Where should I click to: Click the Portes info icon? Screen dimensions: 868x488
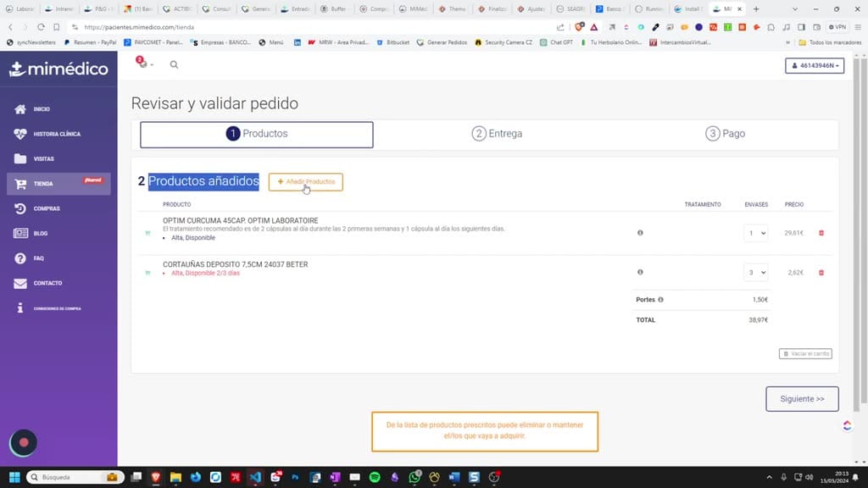pyautogui.click(x=660, y=300)
